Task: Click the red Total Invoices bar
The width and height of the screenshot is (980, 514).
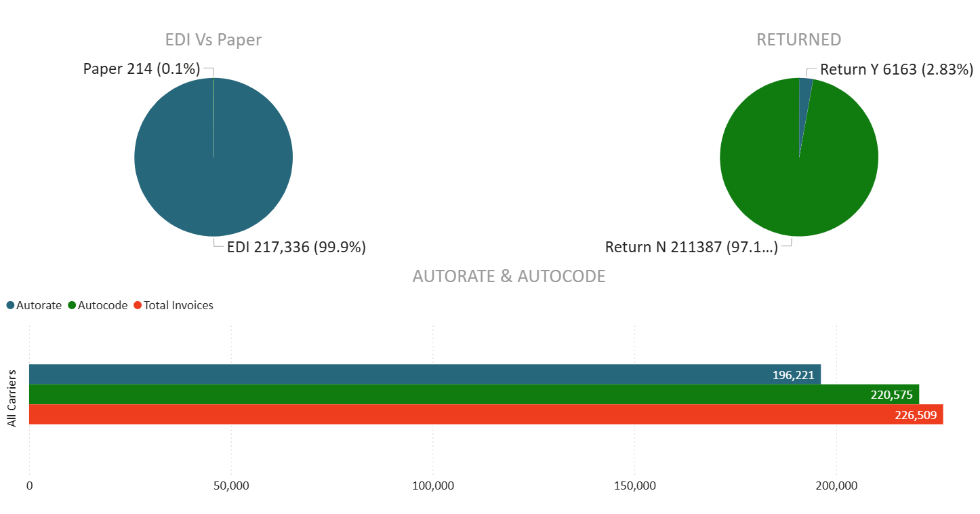Action: (407, 414)
